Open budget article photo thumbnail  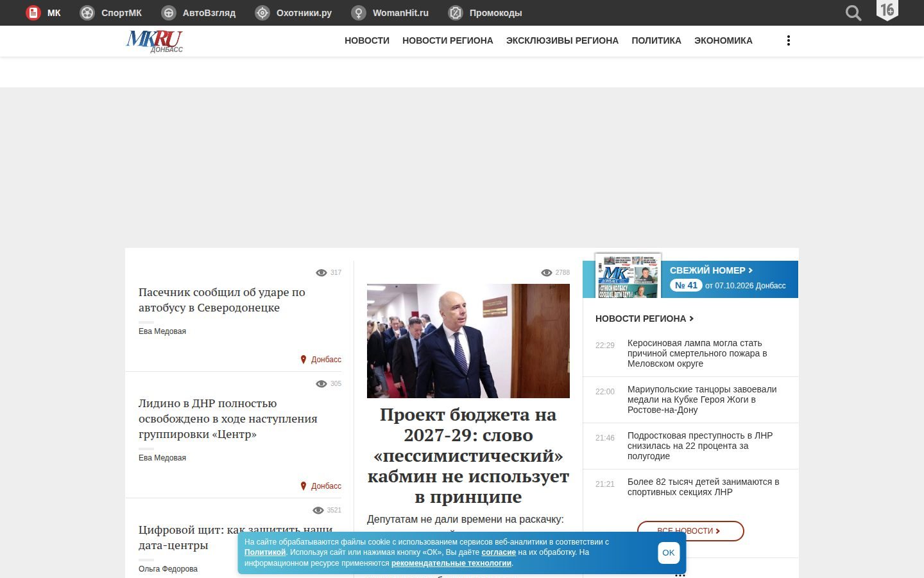(468, 341)
